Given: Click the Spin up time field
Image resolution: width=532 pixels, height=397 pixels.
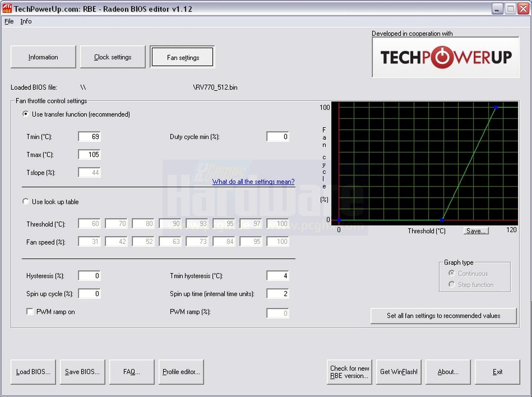Looking at the screenshot, I should [x=278, y=293].
